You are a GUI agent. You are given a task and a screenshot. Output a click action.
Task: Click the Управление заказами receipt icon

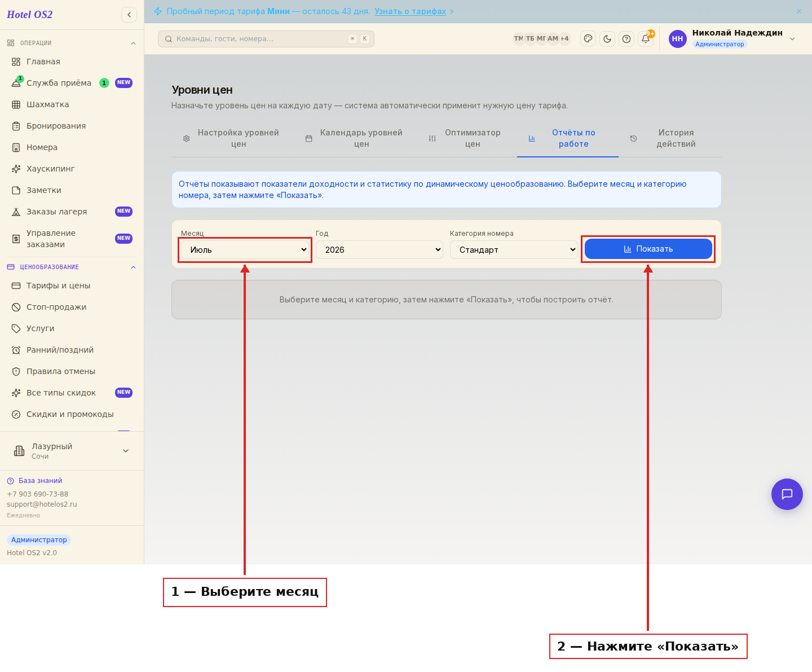[16, 239]
